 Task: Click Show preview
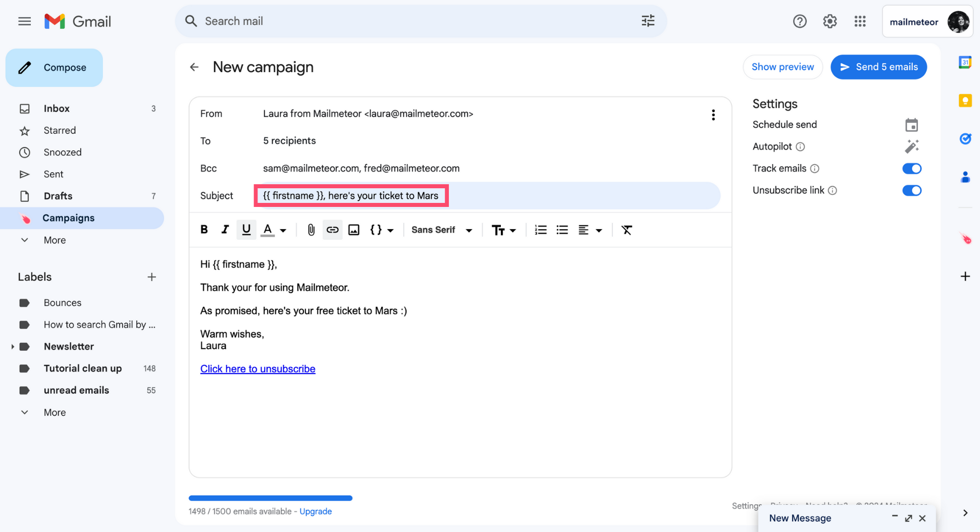click(x=782, y=67)
